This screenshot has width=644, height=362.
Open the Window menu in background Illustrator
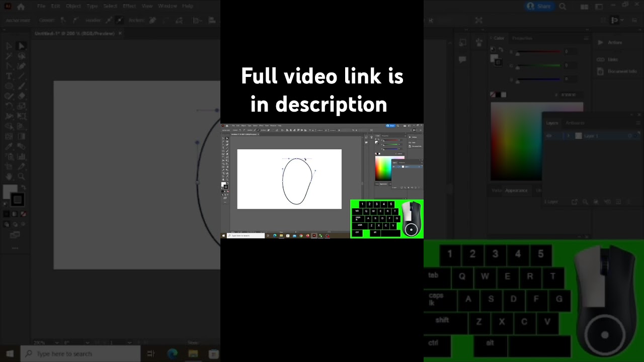pyautogui.click(x=167, y=6)
